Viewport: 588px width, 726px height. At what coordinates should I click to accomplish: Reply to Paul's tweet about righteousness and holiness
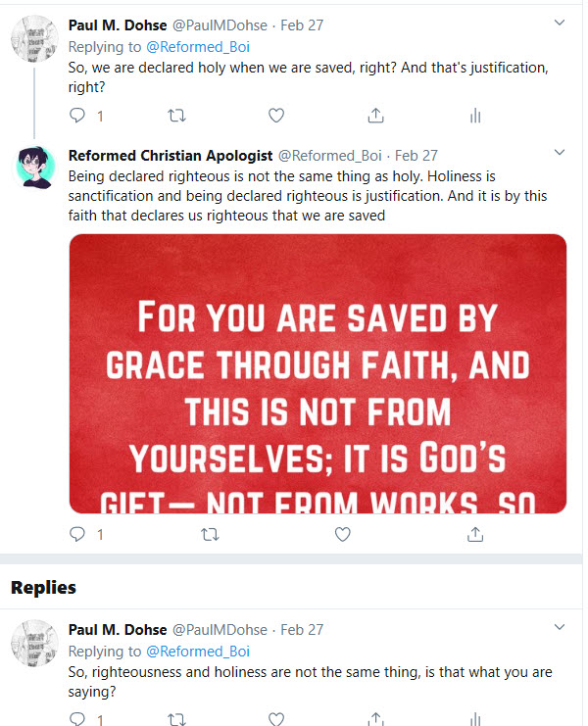click(78, 719)
